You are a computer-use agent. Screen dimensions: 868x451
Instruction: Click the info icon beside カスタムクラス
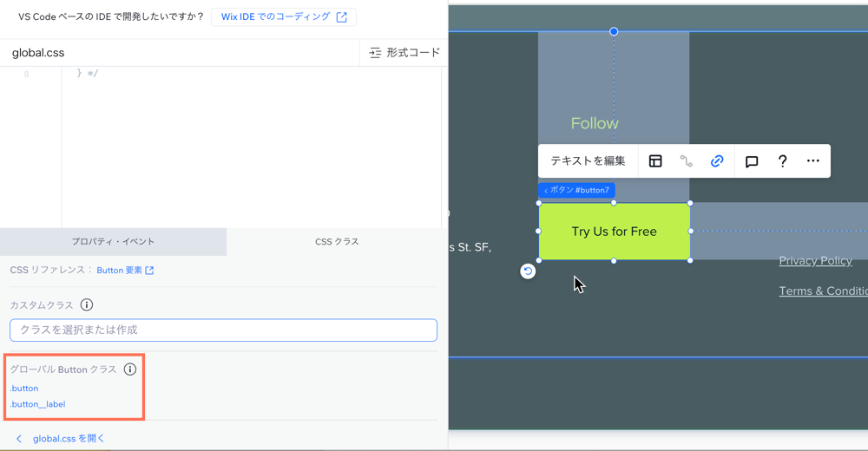[x=87, y=305]
